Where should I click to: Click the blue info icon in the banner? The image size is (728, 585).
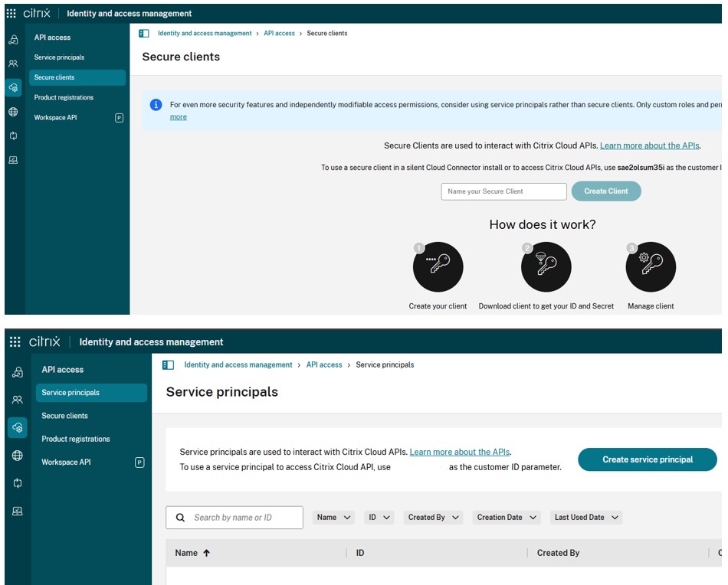pos(156,105)
